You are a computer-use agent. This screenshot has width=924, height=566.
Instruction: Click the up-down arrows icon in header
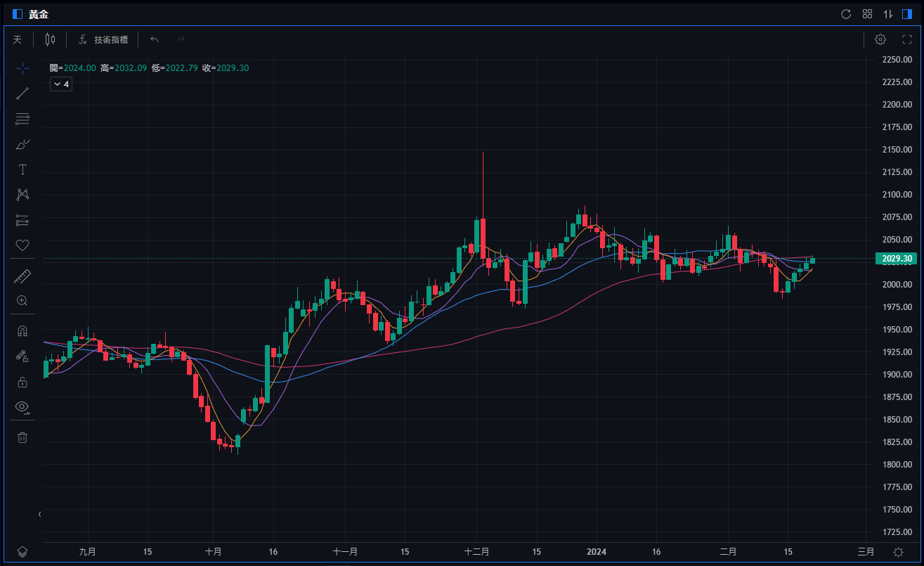coord(888,14)
